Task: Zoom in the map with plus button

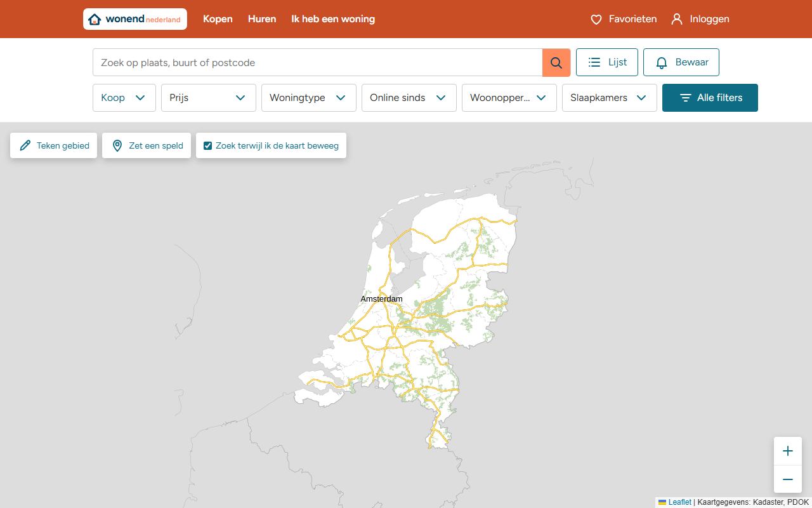Action: pyautogui.click(x=788, y=451)
